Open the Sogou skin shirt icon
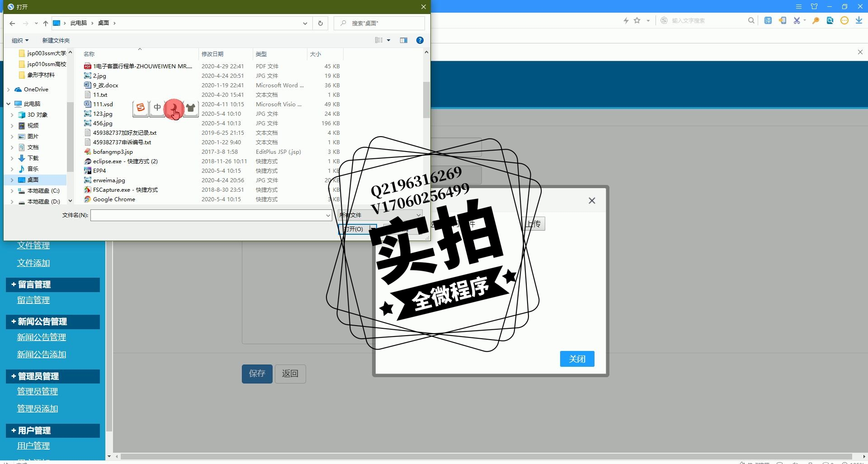Screen dimensions: 868x464 (191, 108)
